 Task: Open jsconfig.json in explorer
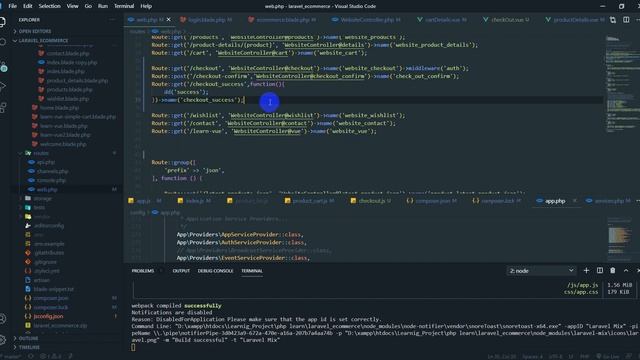48,316
